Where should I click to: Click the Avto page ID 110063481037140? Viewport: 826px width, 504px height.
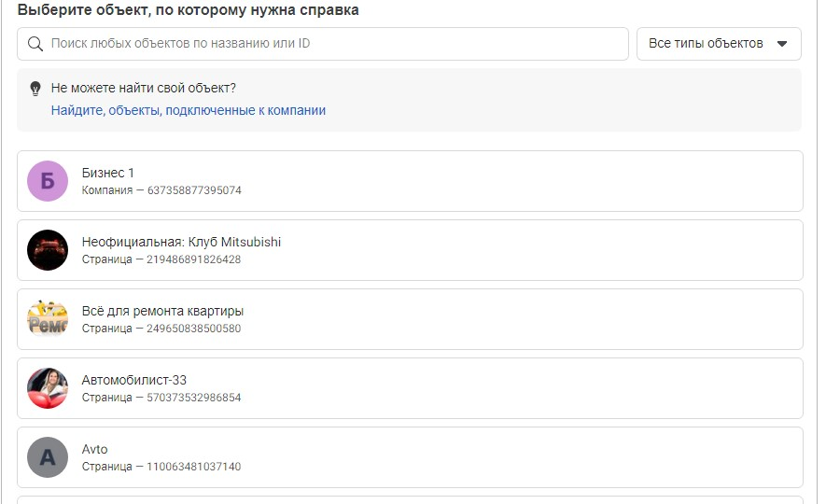tap(161, 467)
